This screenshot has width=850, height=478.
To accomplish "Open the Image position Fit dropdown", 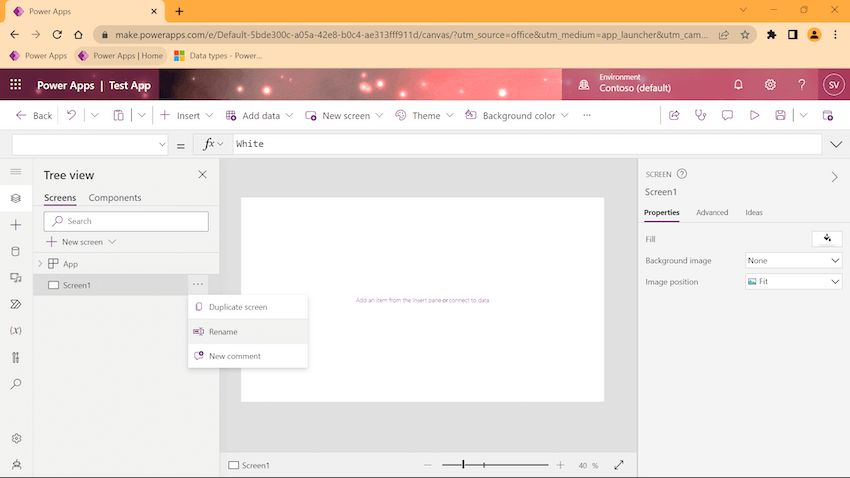I will 794,282.
